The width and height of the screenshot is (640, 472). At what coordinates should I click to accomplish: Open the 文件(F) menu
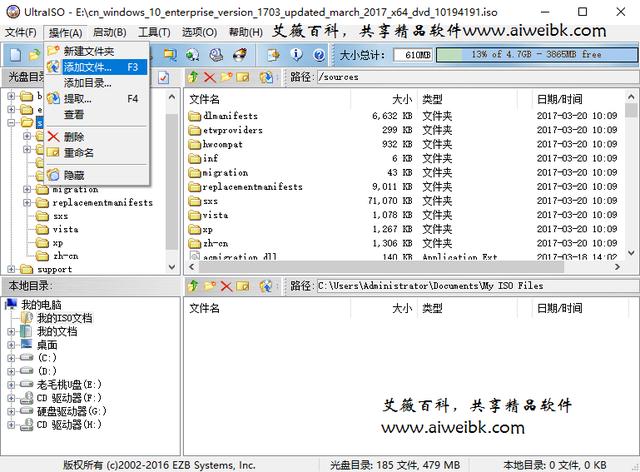20,32
